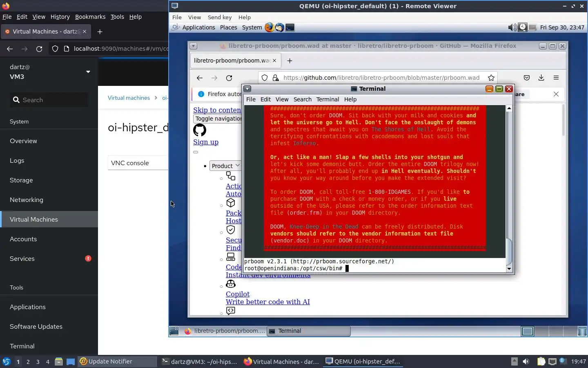Image resolution: width=588 pixels, height=368 pixels.
Task: Open Terminal window menu button at title left
Action: (x=247, y=89)
